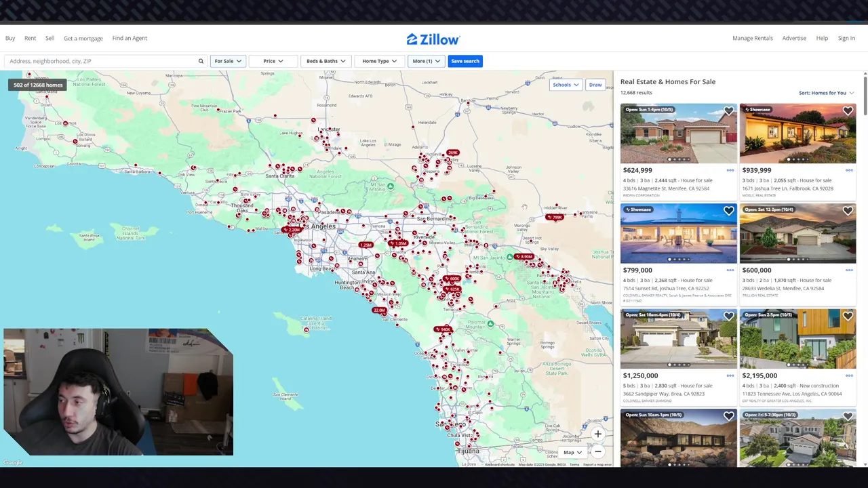
Task: Save the $939,999 Fallbrook home with heart
Action: 848,111
